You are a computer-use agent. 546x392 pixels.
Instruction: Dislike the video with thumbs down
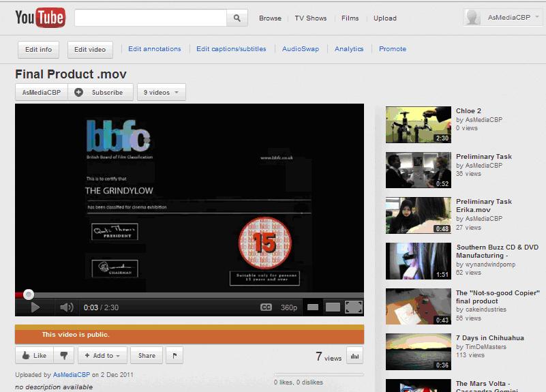64,355
